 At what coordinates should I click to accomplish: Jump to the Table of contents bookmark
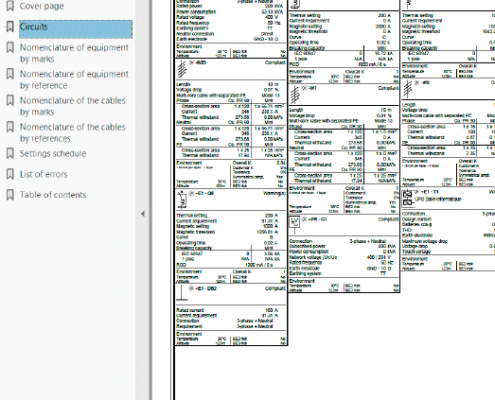coord(53,195)
